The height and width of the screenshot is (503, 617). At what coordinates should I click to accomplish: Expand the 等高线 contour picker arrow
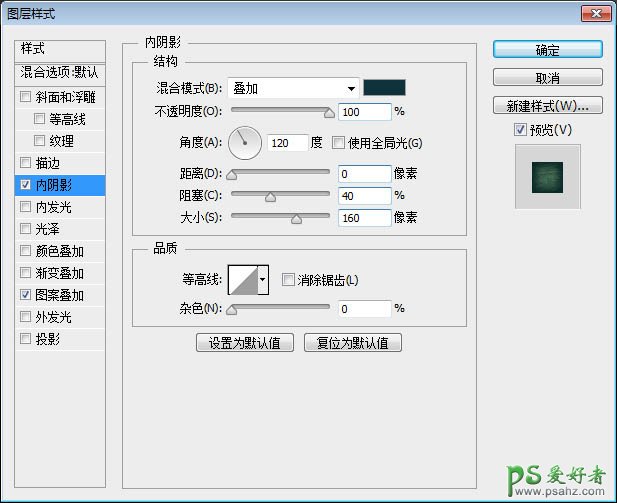264,281
